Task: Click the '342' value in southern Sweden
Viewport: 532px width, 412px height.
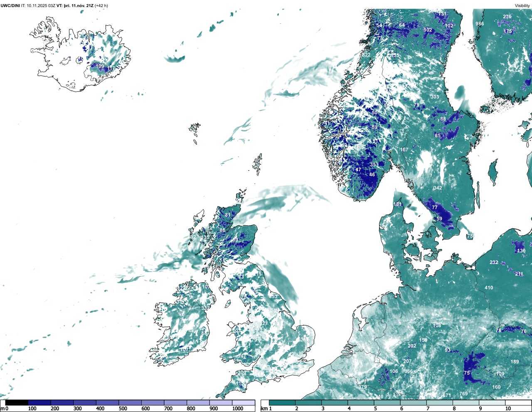Action: pyautogui.click(x=438, y=188)
